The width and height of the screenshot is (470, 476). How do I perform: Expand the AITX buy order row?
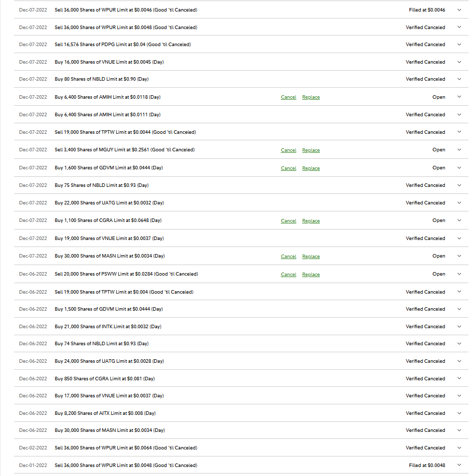point(459,413)
